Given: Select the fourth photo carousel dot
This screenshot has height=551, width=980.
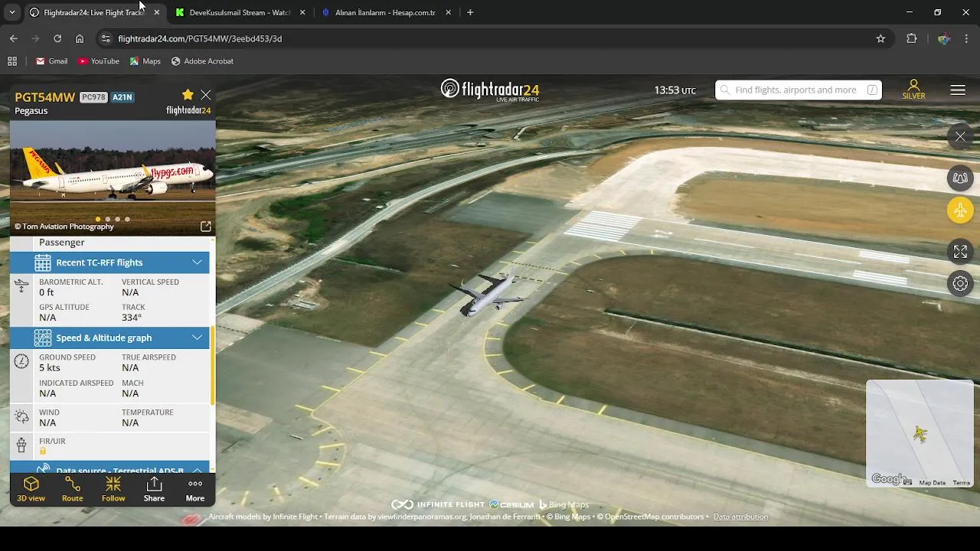Looking at the screenshot, I should [127, 220].
